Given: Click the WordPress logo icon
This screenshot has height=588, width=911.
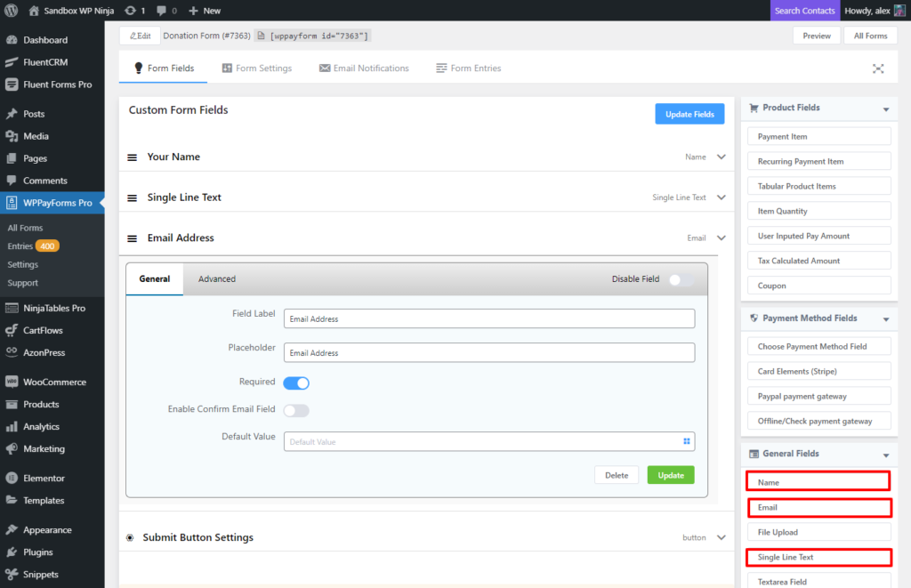Looking at the screenshot, I should (x=12, y=11).
